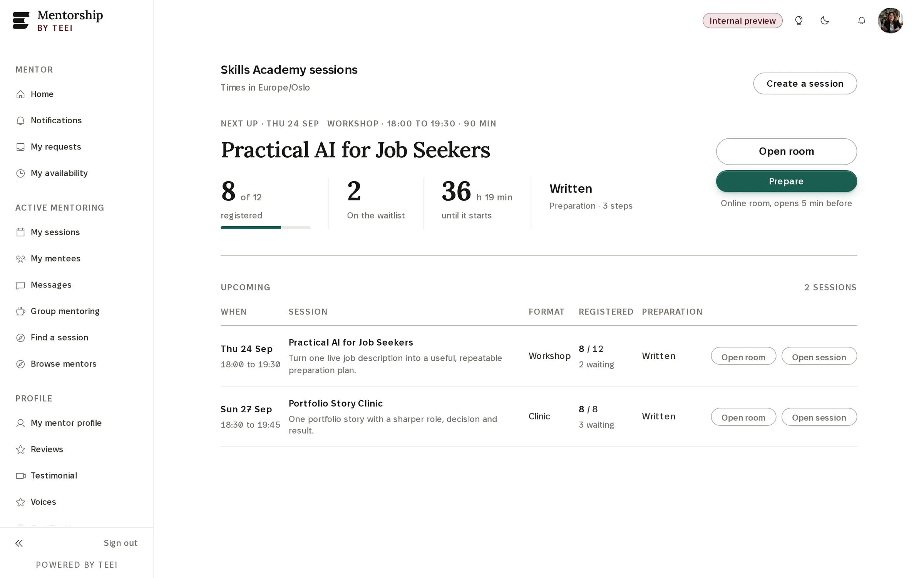This screenshot has height=578, width=924.
Task: Click the Reviews star icon
Action: [x=20, y=450]
